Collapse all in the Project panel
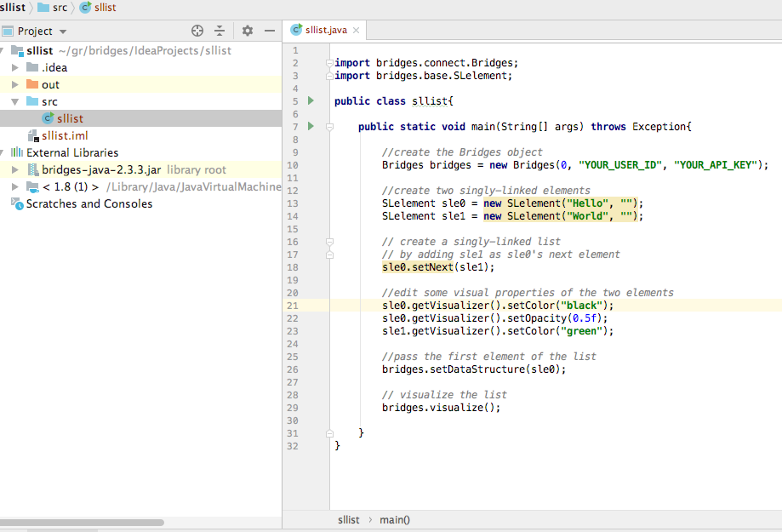Image resolution: width=782 pixels, height=532 pixels. coord(220,31)
